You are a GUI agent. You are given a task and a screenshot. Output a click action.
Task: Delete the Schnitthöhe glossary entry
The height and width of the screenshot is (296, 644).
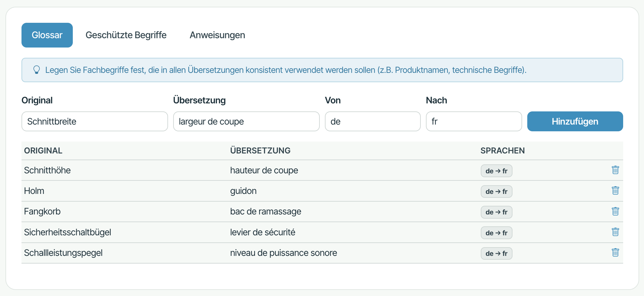point(615,170)
